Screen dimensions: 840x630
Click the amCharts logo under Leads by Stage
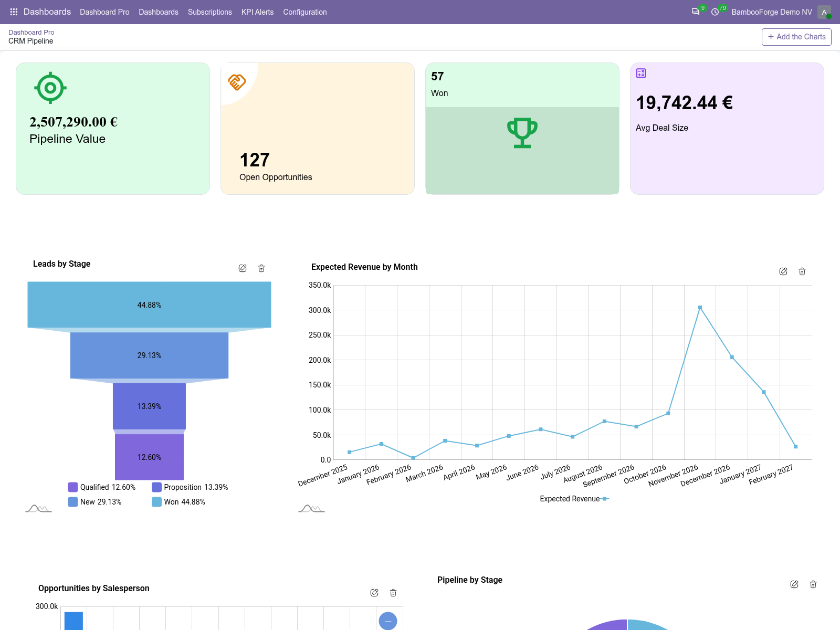pos(38,508)
